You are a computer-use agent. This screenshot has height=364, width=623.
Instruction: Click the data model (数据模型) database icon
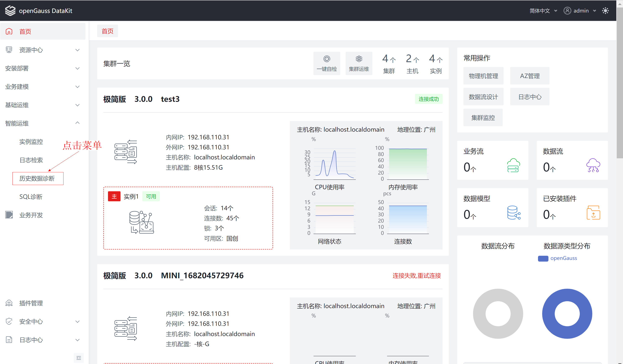tap(514, 212)
